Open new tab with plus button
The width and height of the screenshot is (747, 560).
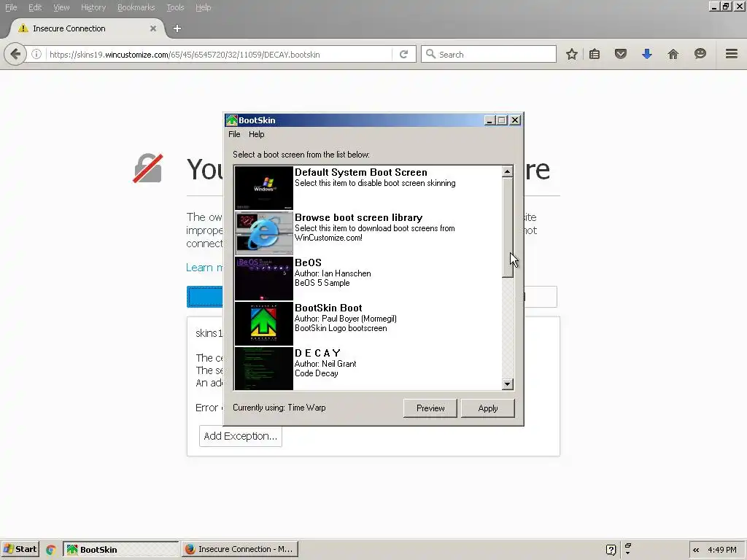[177, 28]
